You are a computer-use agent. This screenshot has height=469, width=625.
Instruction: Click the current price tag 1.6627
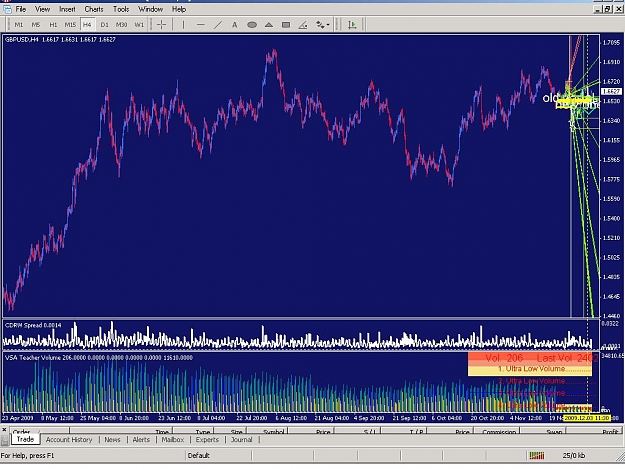611,91
